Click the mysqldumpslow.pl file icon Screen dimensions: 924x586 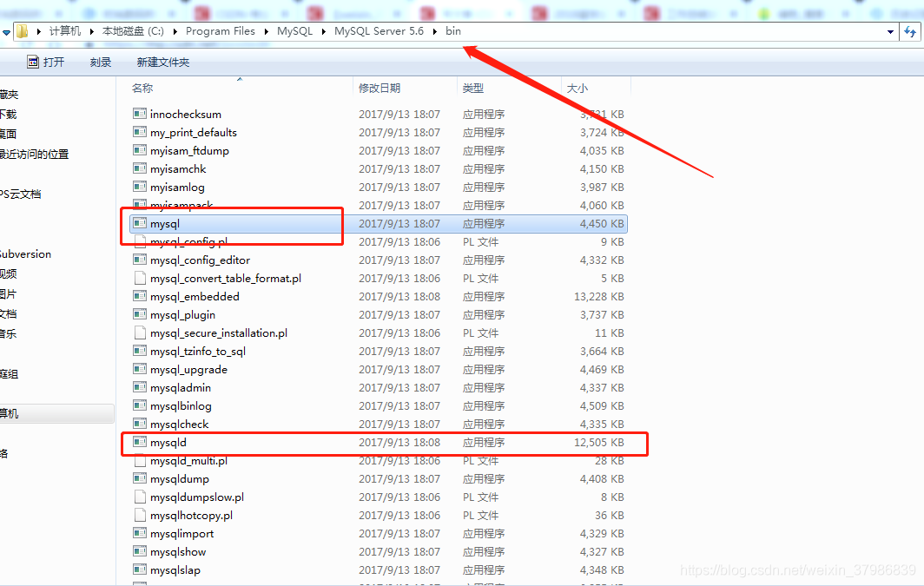point(140,497)
